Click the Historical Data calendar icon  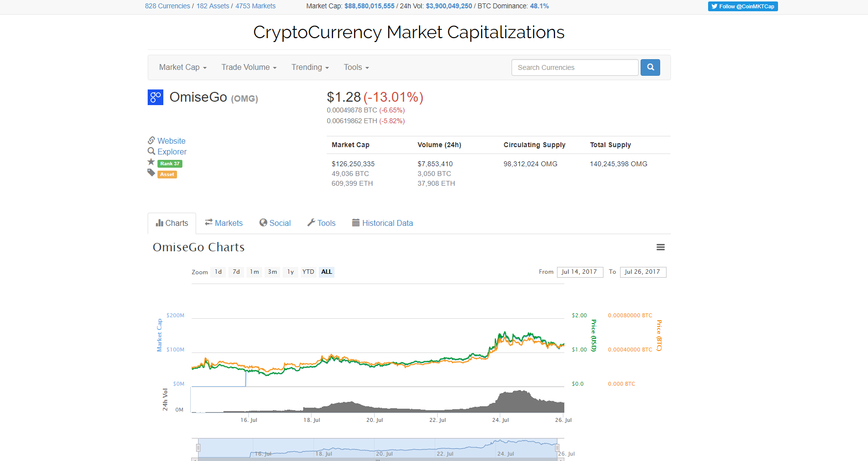point(356,222)
